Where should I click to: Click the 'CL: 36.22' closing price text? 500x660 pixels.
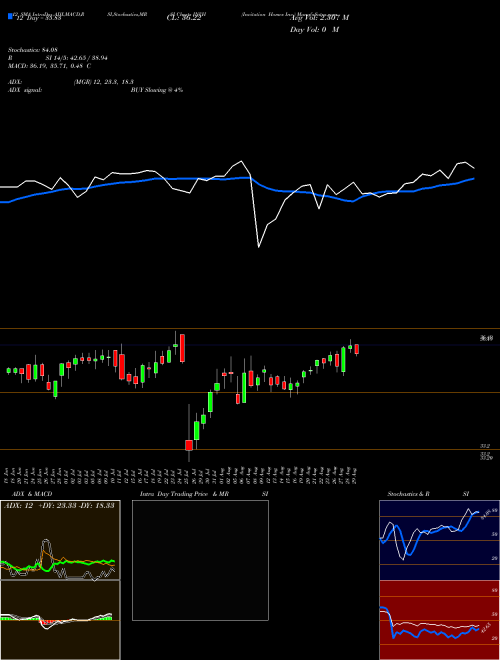pos(184,18)
